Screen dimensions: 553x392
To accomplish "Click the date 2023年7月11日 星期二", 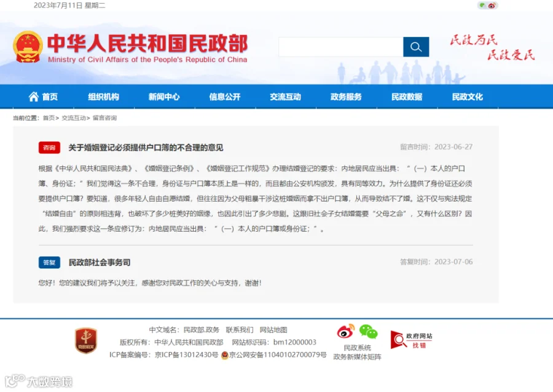I will click(69, 6).
